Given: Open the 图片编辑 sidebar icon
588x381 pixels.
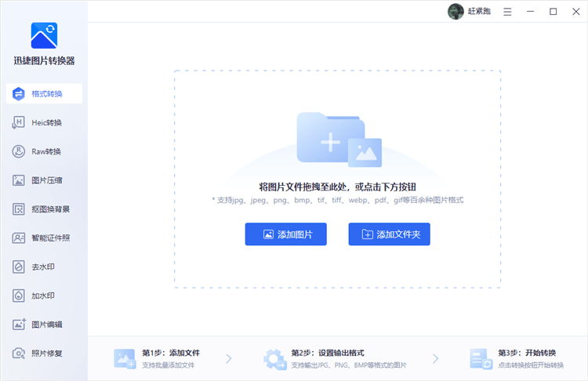Looking at the screenshot, I should 19,325.
